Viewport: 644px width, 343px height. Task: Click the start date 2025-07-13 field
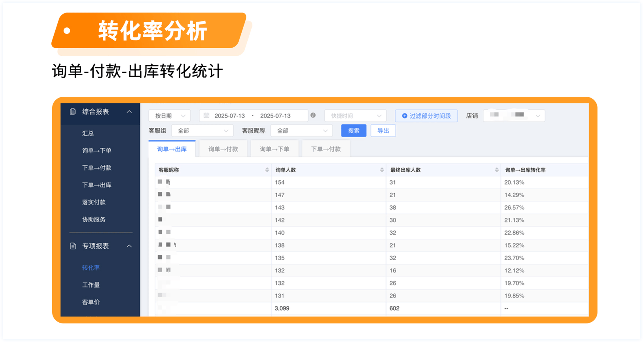229,116
